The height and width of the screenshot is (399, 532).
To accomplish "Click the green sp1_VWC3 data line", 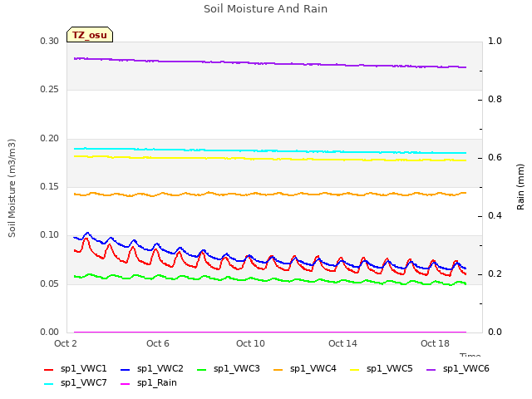I will (x=270, y=280).
